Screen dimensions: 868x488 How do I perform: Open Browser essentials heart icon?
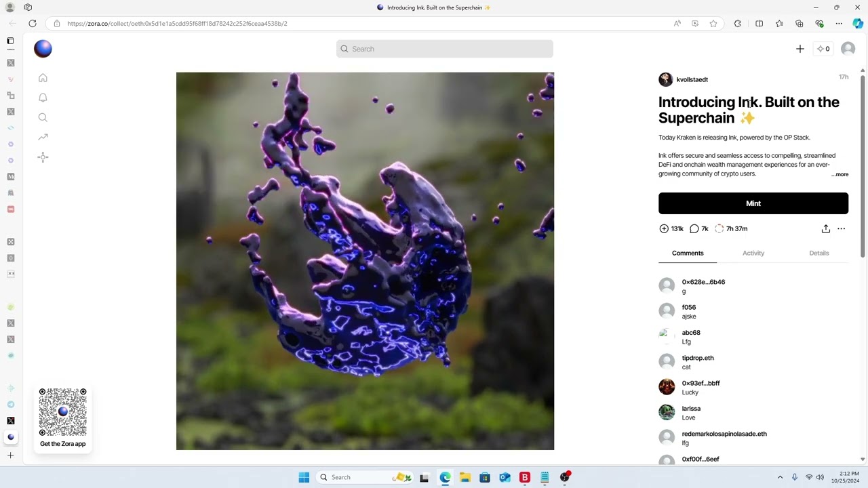point(819,23)
